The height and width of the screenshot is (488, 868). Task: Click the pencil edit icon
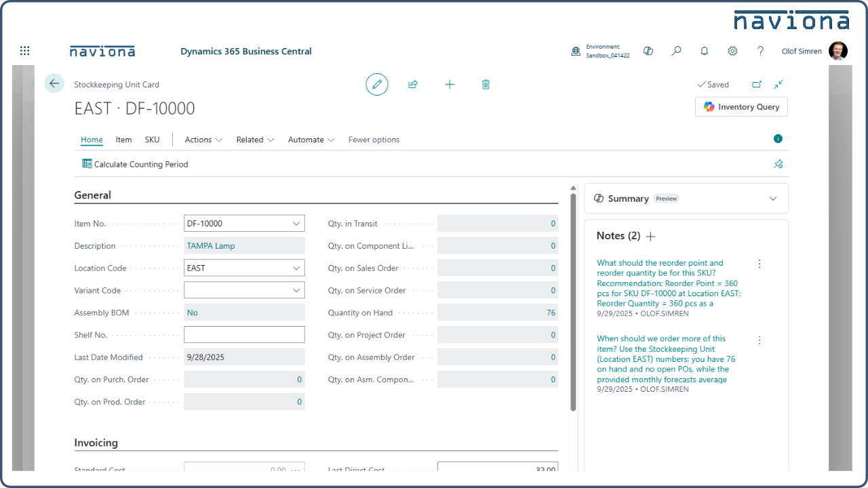pos(377,84)
